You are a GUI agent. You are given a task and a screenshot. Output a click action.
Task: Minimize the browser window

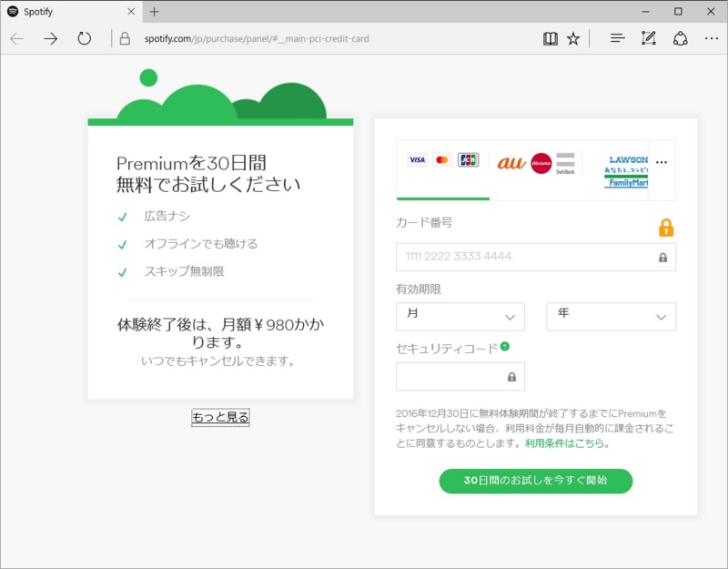(646, 12)
